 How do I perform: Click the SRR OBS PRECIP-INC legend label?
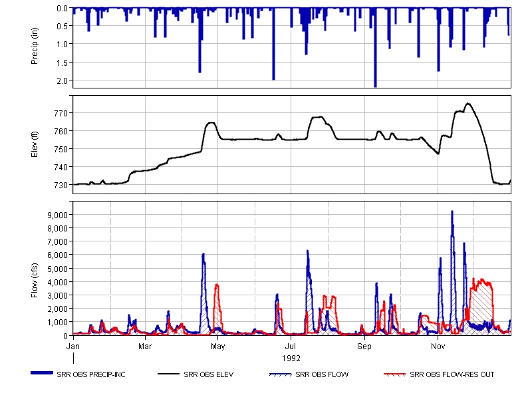click(91, 374)
